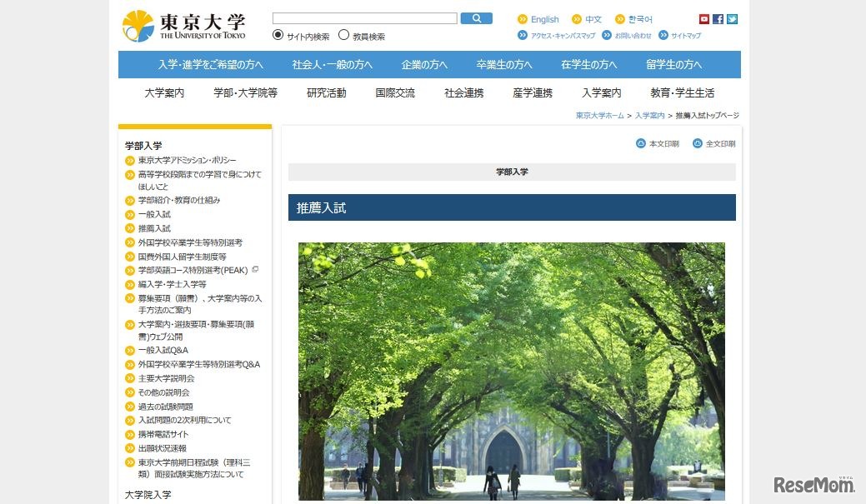Open the university's Facebook page icon
The width and height of the screenshot is (866, 504).
pyautogui.click(x=718, y=18)
